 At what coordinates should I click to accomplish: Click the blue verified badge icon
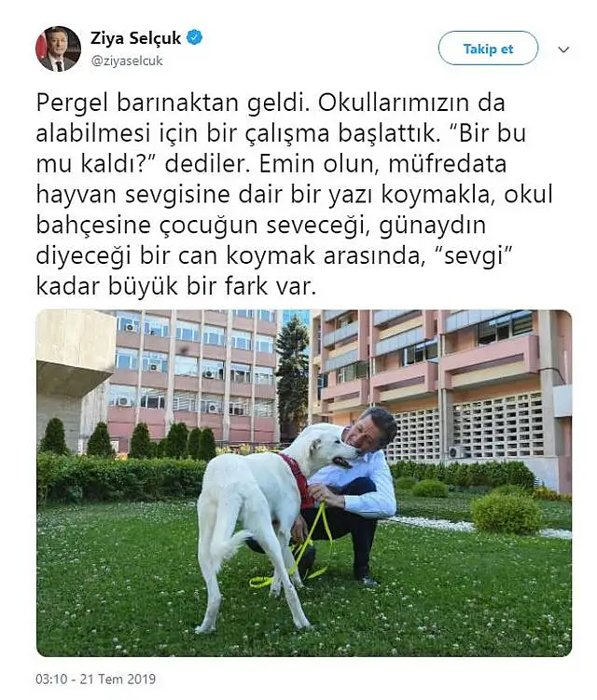click(x=194, y=38)
